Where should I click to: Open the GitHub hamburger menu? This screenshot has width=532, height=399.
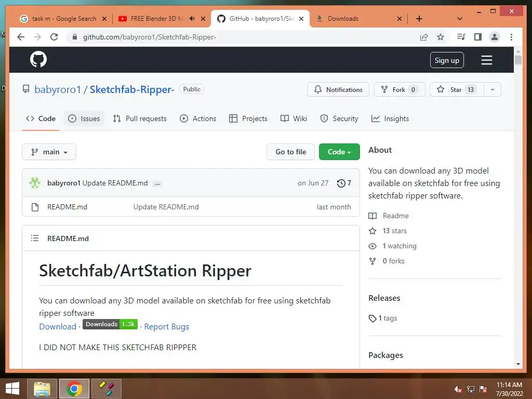[x=486, y=60]
